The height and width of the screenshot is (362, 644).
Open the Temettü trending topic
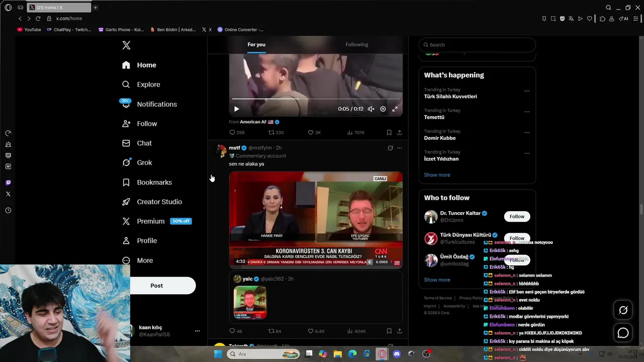tap(434, 117)
